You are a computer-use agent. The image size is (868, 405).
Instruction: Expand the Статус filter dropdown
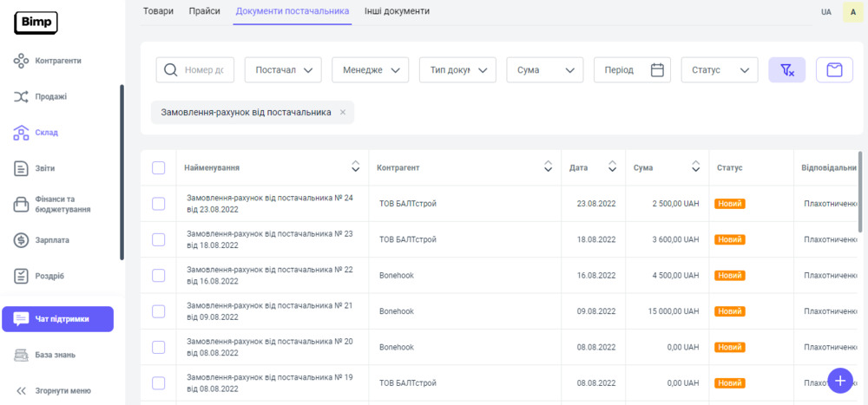pos(720,70)
